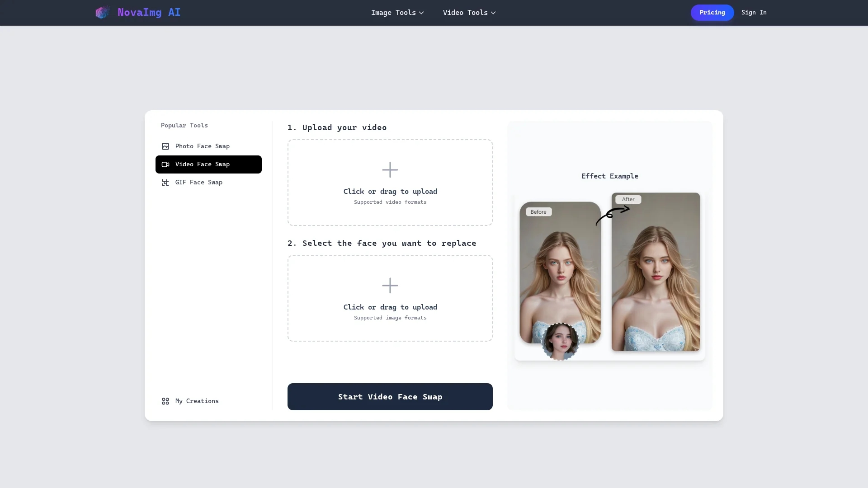Click '1. Upload your video' heading
The height and width of the screenshot is (488, 868).
point(337,127)
